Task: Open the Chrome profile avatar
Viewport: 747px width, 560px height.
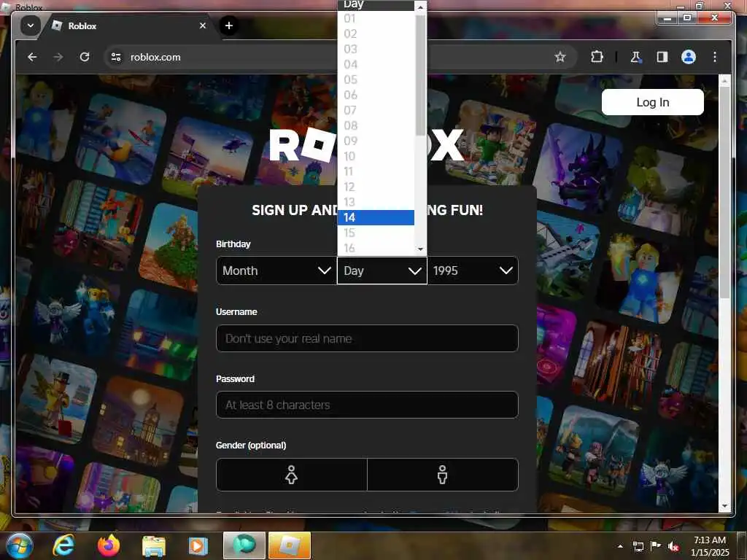Action: coord(688,57)
